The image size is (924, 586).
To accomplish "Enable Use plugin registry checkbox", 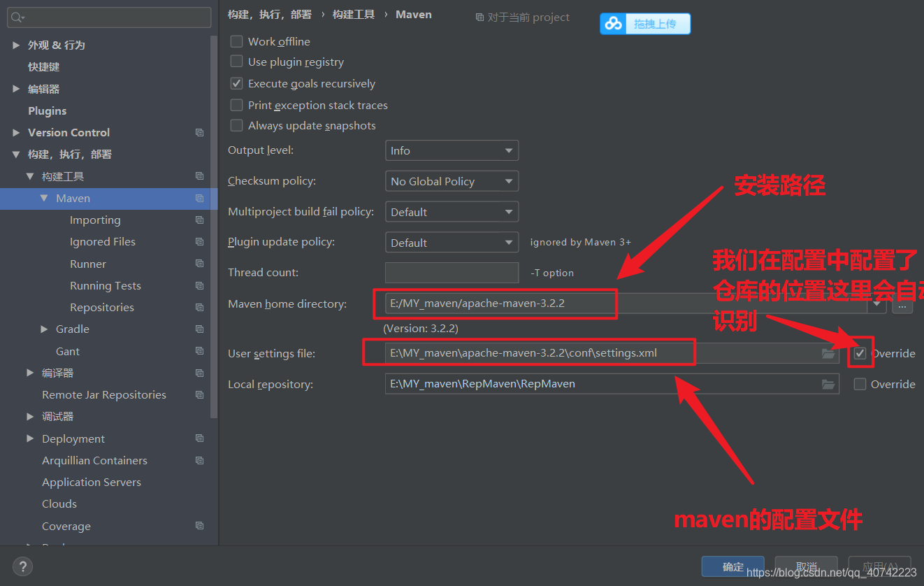I will tap(237, 62).
